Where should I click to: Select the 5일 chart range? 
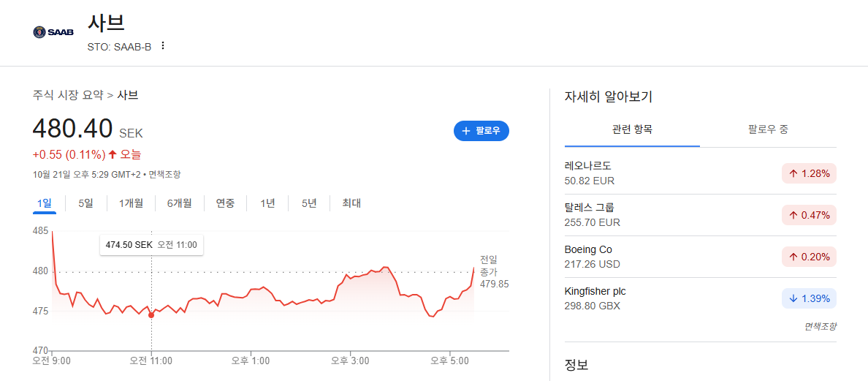[85, 203]
